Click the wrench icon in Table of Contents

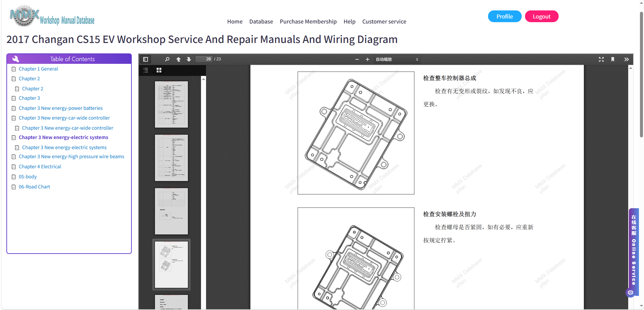[15, 59]
